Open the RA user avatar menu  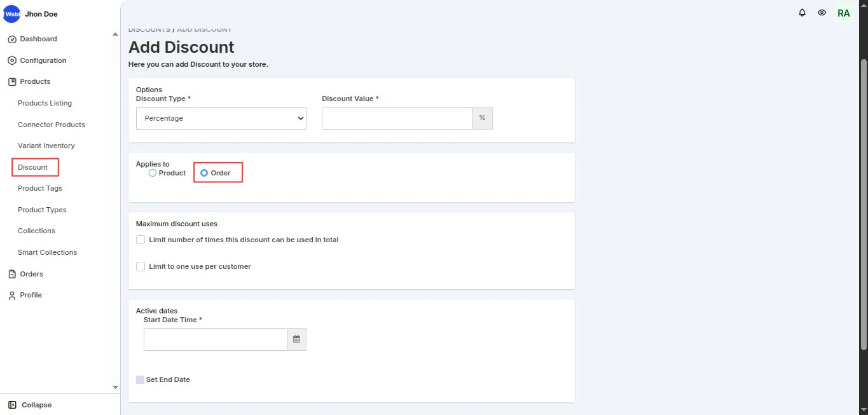click(843, 13)
